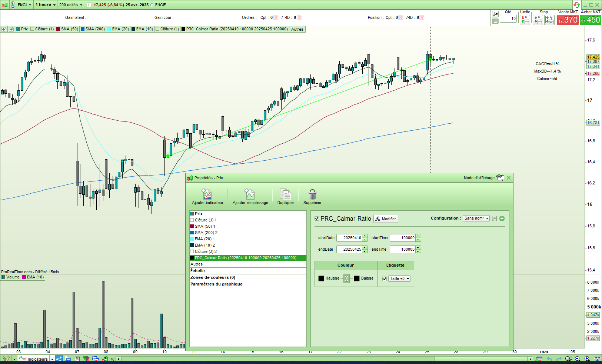Click the red-green refresh arrows icon
Image resolution: width=602 pixels, height=364 pixels.
coord(577,5)
